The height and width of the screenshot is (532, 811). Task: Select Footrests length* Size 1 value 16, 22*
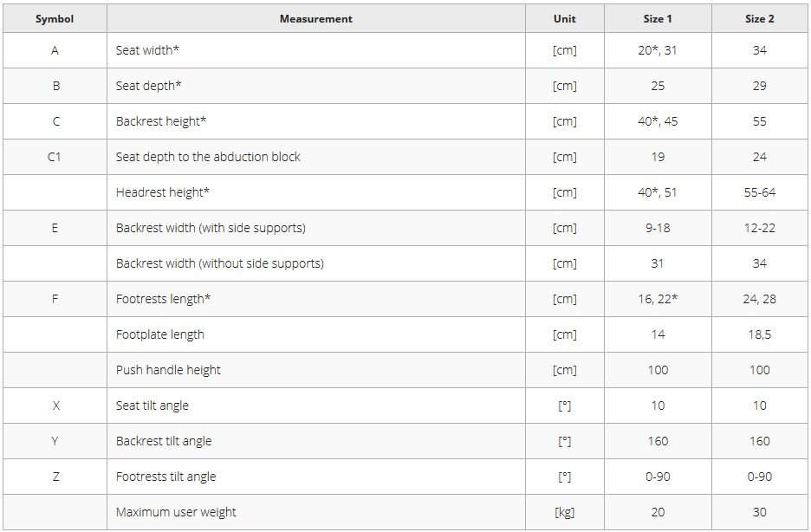(x=658, y=299)
